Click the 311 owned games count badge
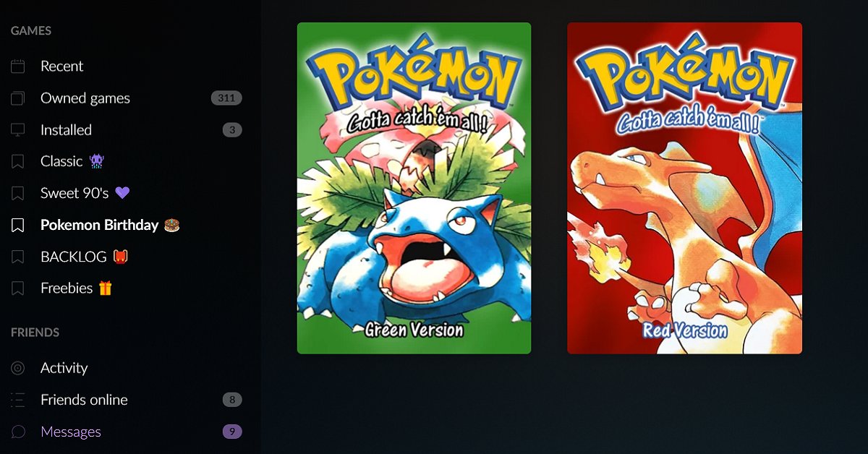This screenshot has width=868, height=454. click(226, 98)
